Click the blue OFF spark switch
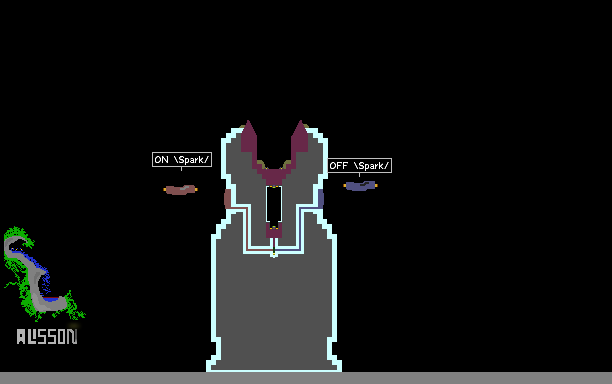Image resolution: width=612 pixels, height=384 pixels. tap(360, 186)
